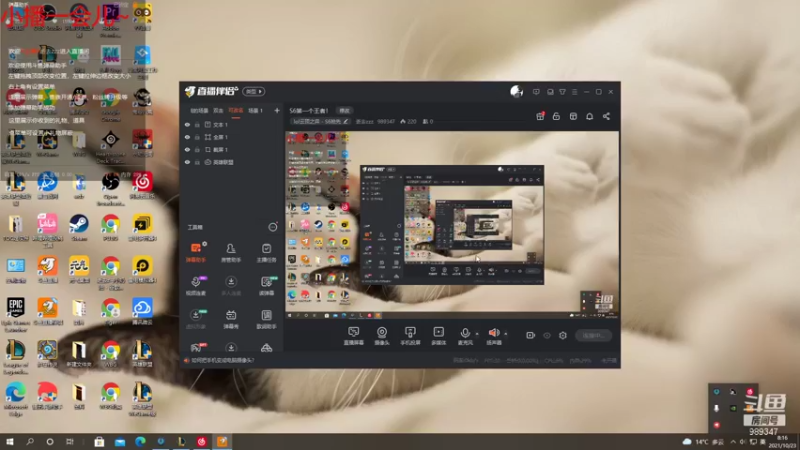This screenshot has width=800, height=450.
Task: Select the 文本 1 source row
Action: (x=232, y=124)
